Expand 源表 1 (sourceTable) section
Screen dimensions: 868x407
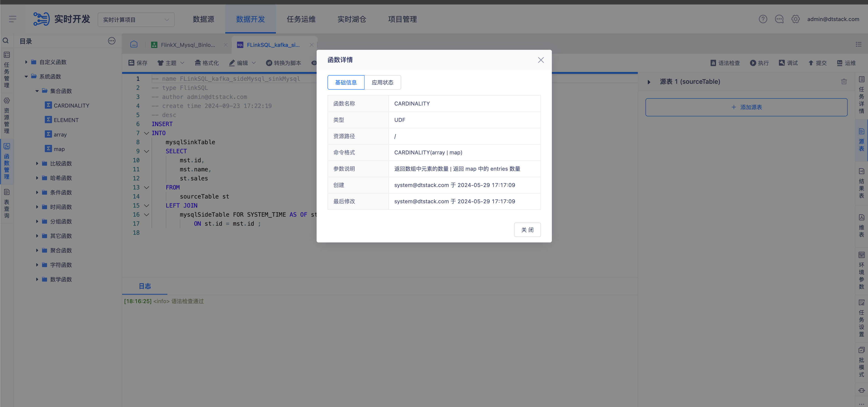click(x=649, y=82)
